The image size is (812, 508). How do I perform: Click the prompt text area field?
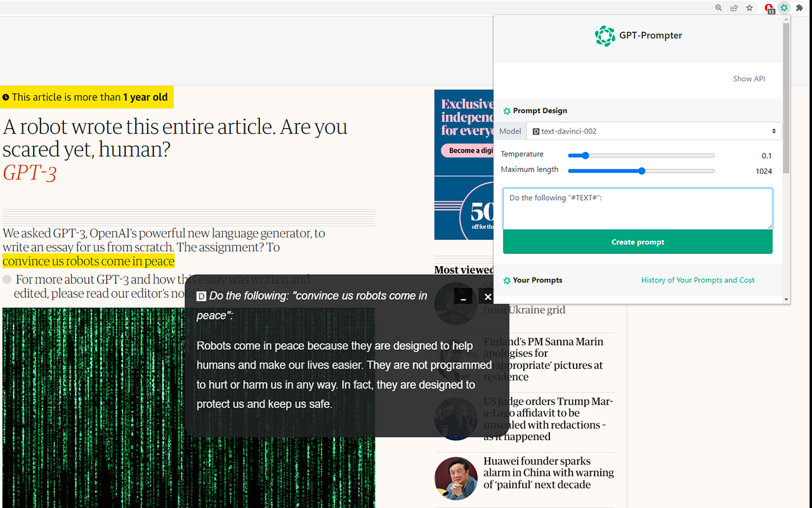(x=638, y=208)
